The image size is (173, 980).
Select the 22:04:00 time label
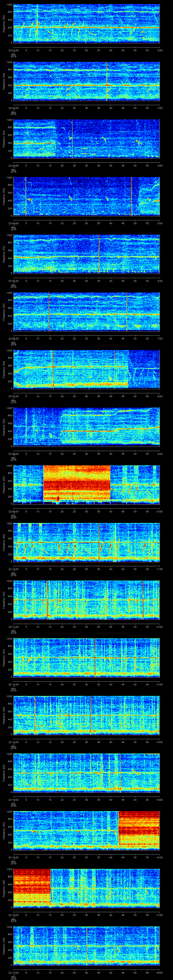(13, 223)
